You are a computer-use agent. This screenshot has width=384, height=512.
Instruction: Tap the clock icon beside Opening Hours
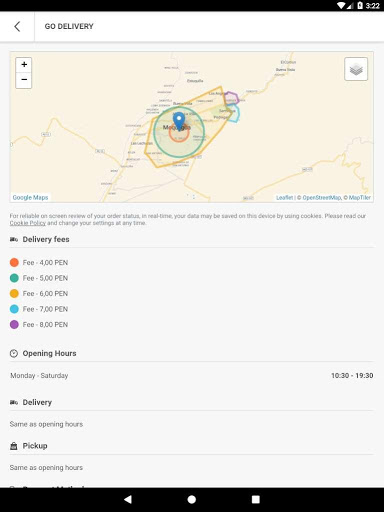point(14,353)
